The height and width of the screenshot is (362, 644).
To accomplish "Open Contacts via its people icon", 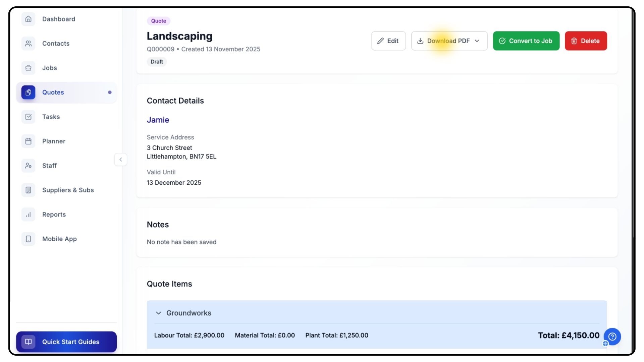I will pos(29,44).
